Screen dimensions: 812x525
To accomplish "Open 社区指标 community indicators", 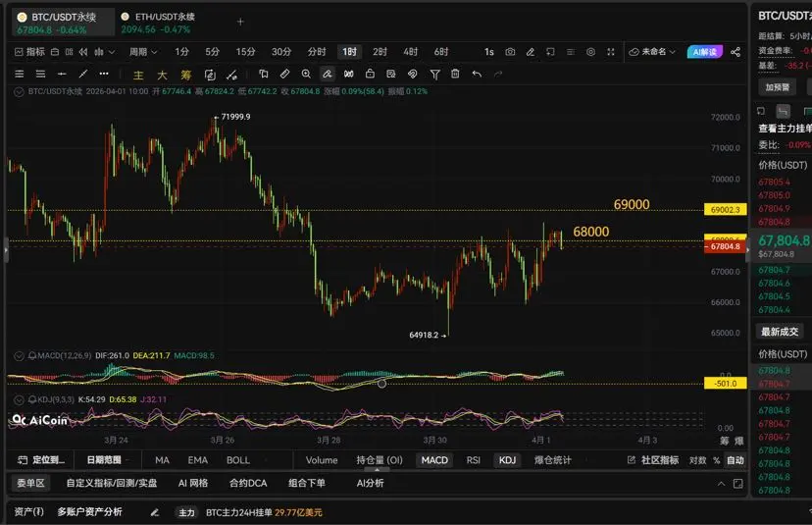I will [x=653, y=460].
